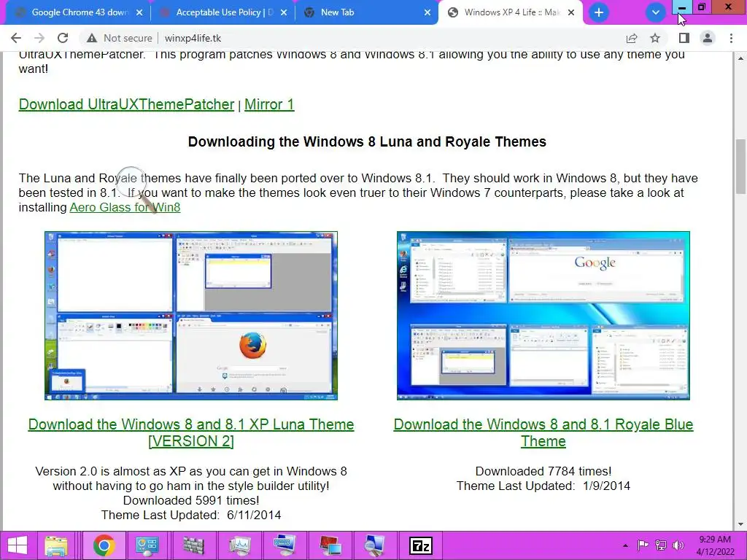Viewport: 747px width, 560px height.
Task: Click the Downloaded 5991 times text
Action: click(x=191, y=500)
